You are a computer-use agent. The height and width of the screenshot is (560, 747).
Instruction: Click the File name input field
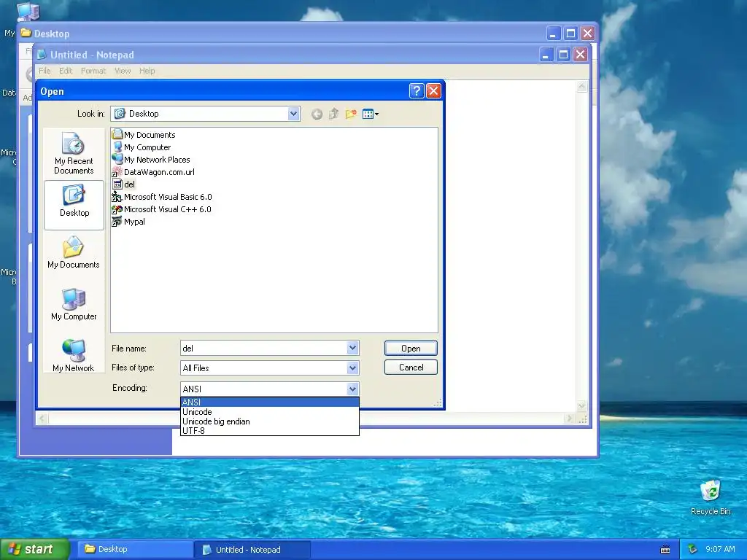click(x=264, y=348)
